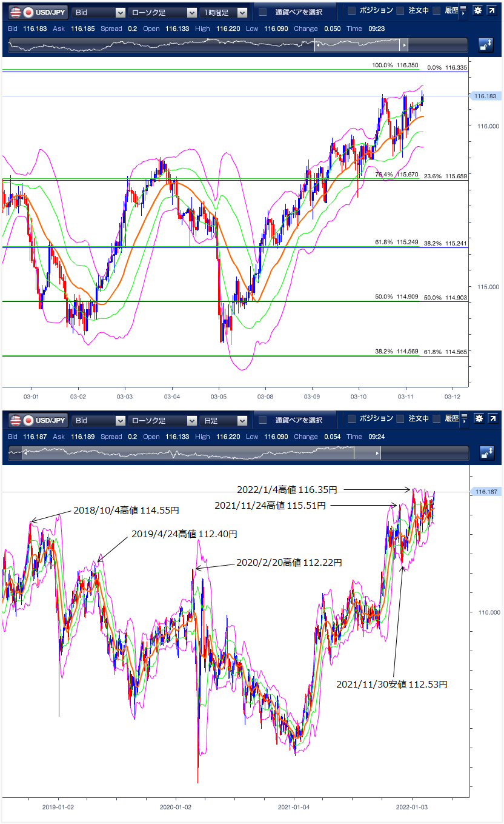This screenshot has width=504, height=824.
Task: Check the 履歴 checkbox in lower chart
Action: pyautogui.click(x=436, y=418)
